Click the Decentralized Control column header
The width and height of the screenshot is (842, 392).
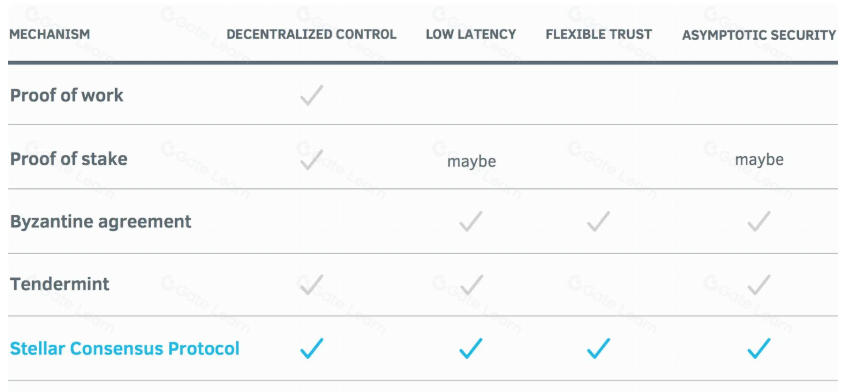coord(311,34)
